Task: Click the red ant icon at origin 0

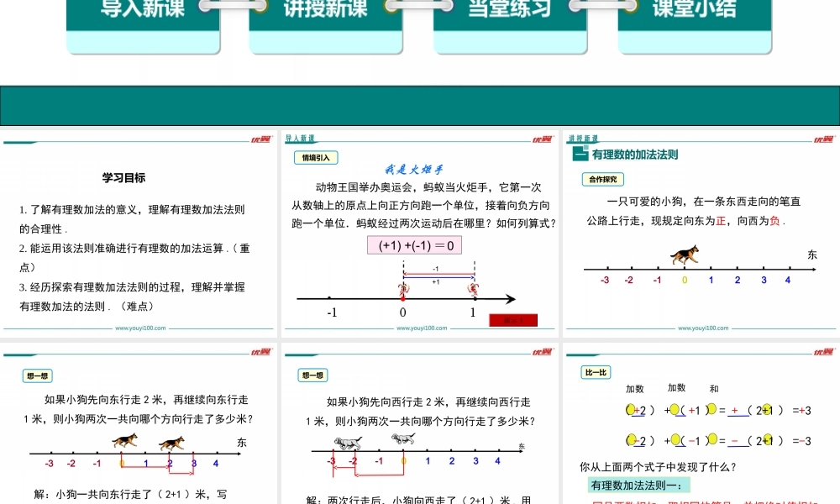Action: point(403,290)
